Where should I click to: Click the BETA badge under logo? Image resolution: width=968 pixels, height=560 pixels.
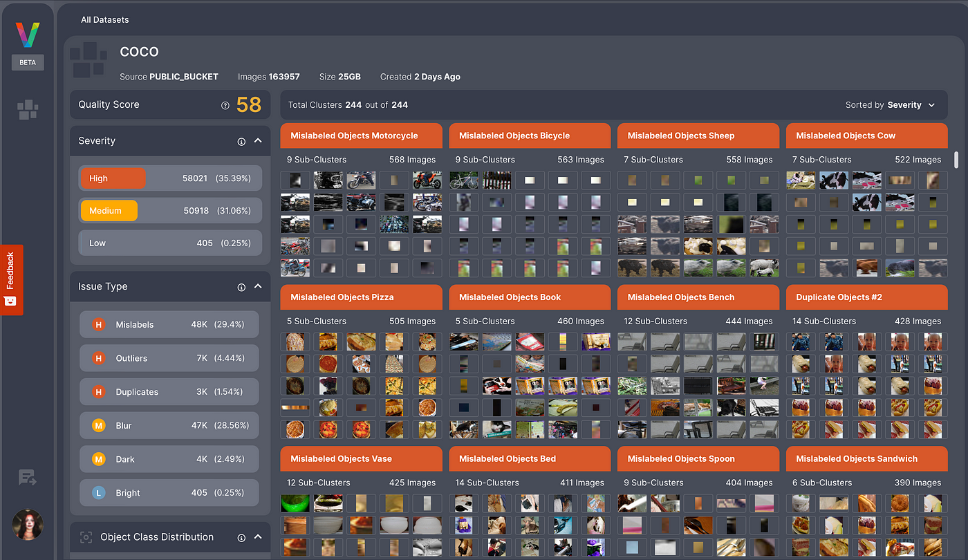click(28, 62)
